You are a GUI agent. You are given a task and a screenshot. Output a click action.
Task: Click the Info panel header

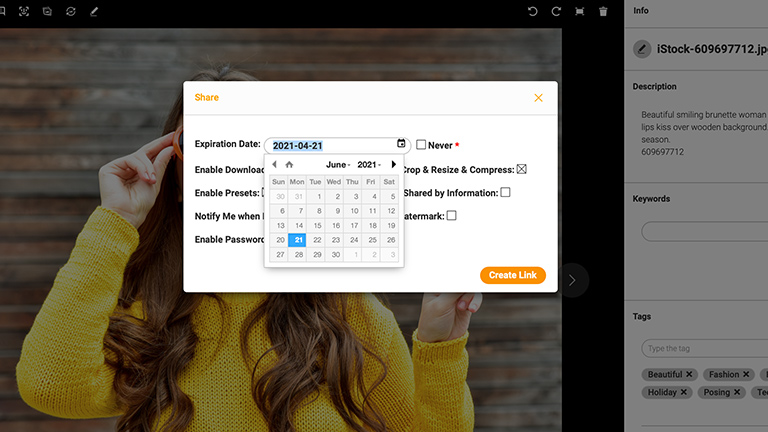tap(640, 11)
